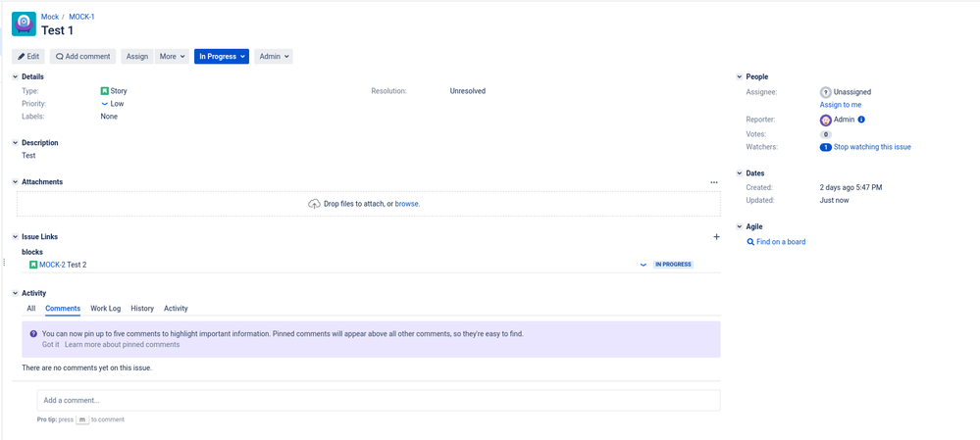Click the Test 1 issue title
This screenshot has width=980, height=440.
(58, 30)
